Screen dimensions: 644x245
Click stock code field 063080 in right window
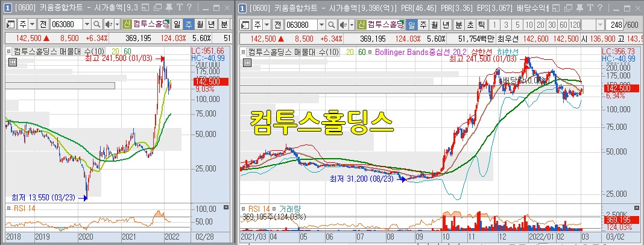click(x=301, y=25)
